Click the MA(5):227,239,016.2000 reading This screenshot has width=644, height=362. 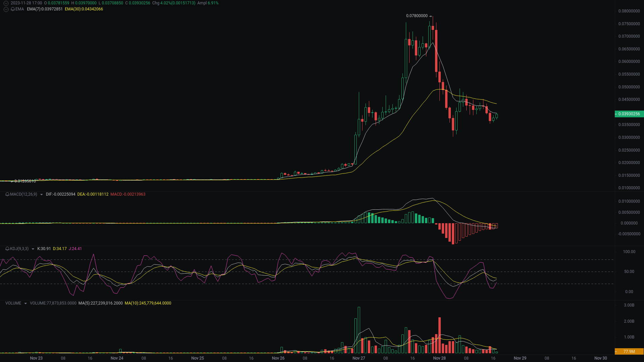tap(100, 303)
